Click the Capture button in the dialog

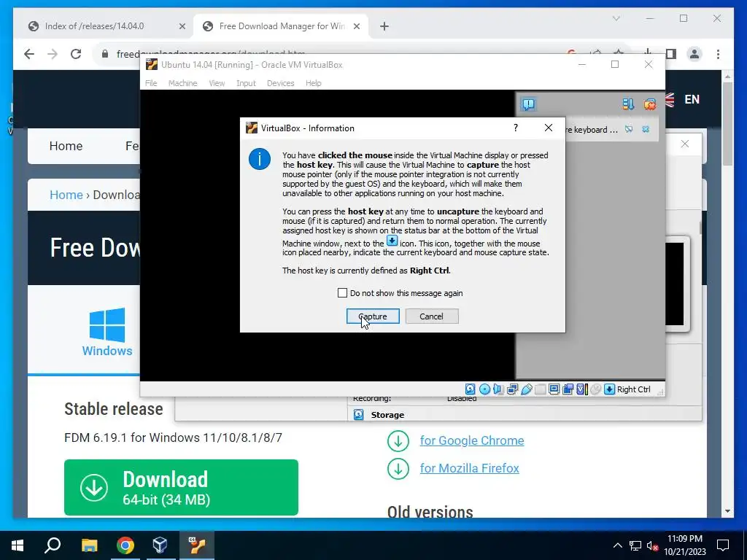[373, 316]
